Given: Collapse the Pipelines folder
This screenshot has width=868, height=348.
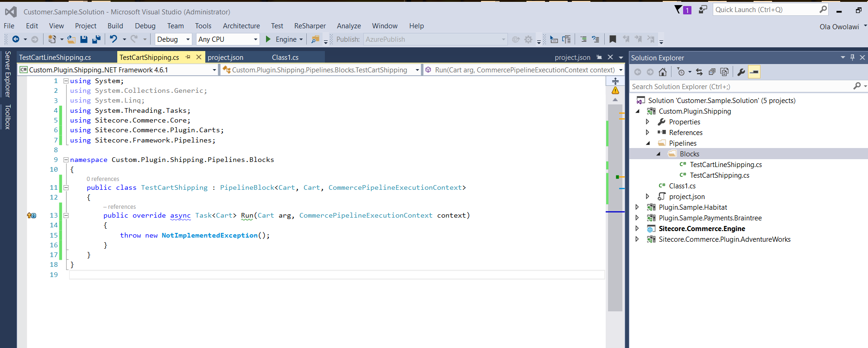Looking at the screenshot, I should coord(648,143).
